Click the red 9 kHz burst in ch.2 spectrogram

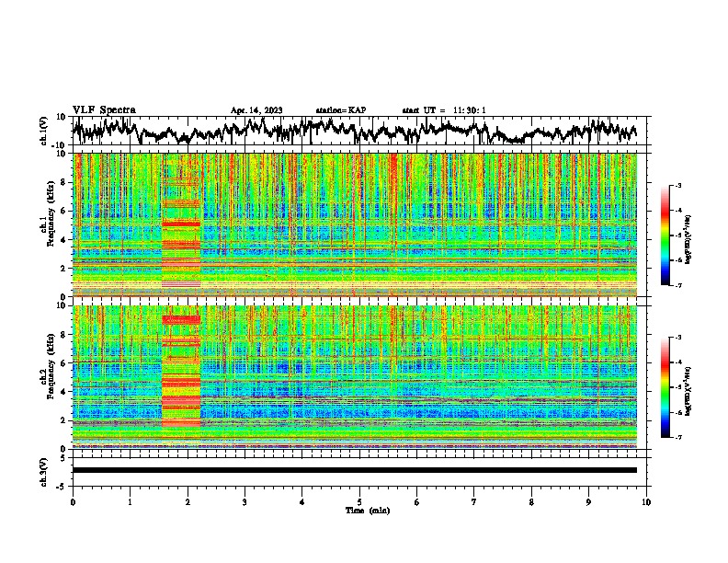[181, 319]
